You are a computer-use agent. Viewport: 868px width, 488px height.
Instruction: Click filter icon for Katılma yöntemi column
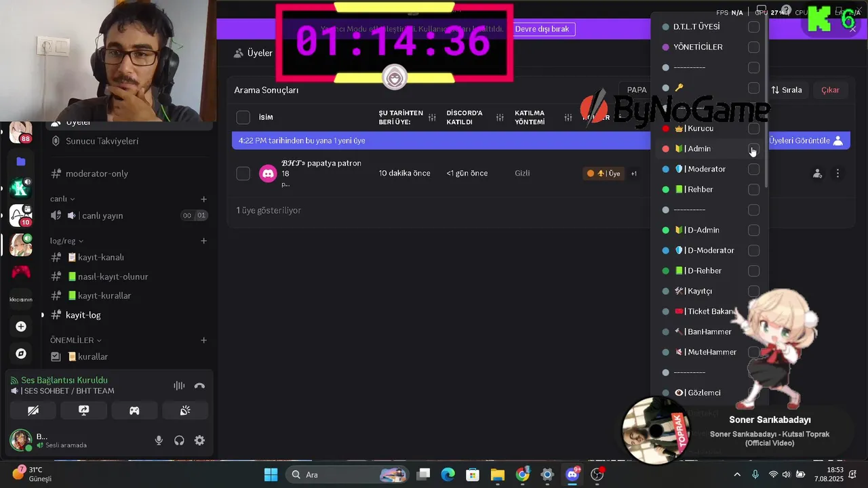coord(568,118)
